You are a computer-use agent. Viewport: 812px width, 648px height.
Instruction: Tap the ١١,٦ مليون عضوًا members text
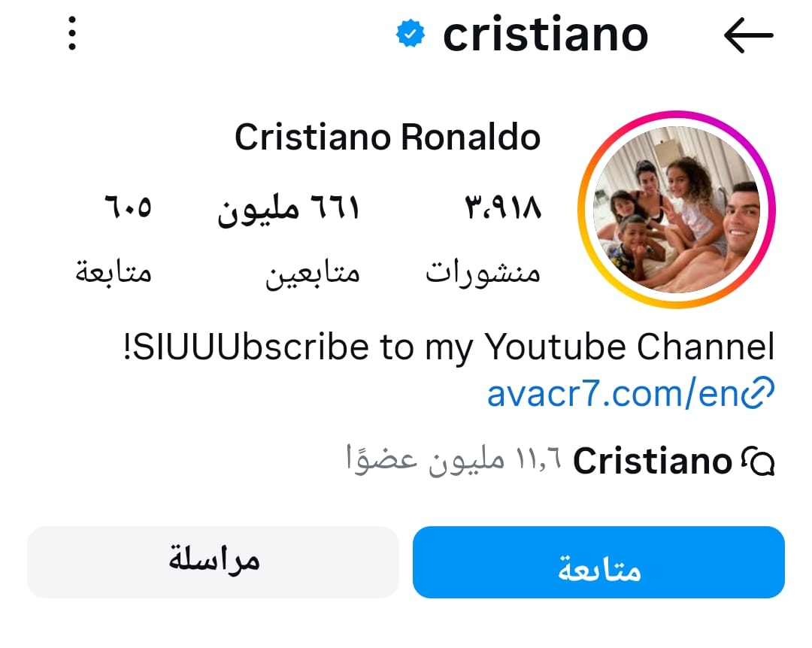tap(453, 459)
